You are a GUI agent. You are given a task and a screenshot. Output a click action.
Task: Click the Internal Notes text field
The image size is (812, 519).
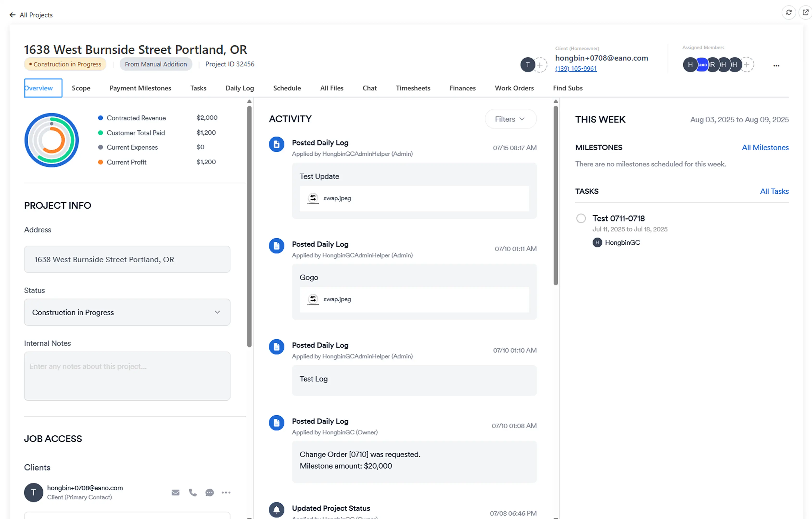[127, 376]
